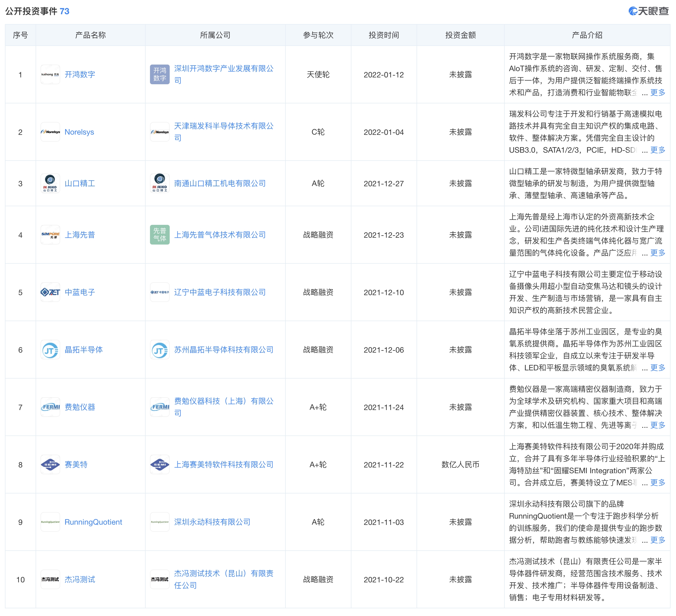Click the SIMPURE 上海先普 logo
Viewport: 676px width, 616px height.
coord(51,235)
